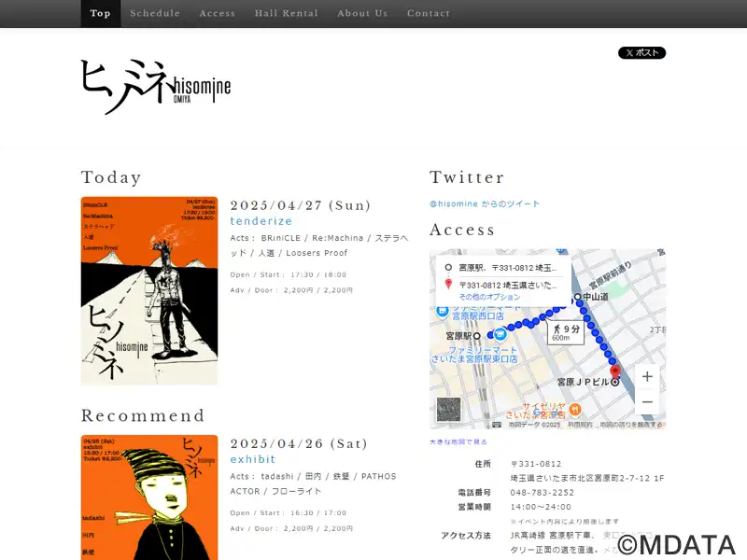Click the Recommend section heading
Screen dimensions: 747x560
[143, 415]
